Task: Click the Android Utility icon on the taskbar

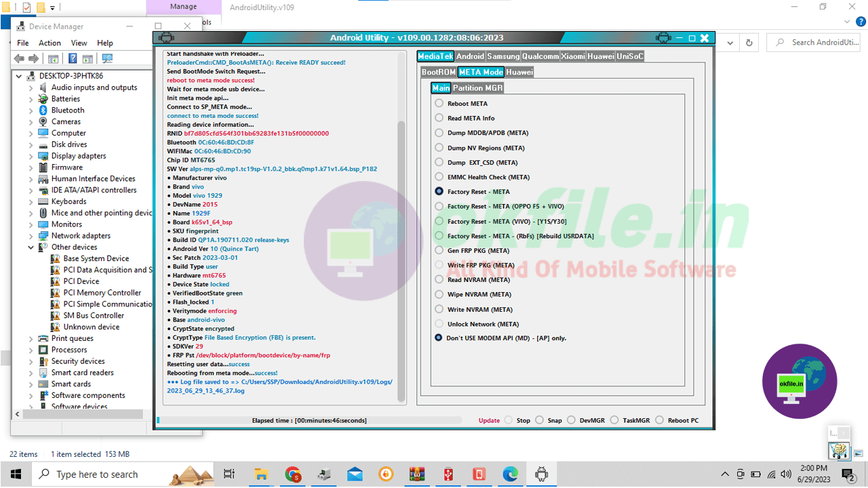Action: 541,474
